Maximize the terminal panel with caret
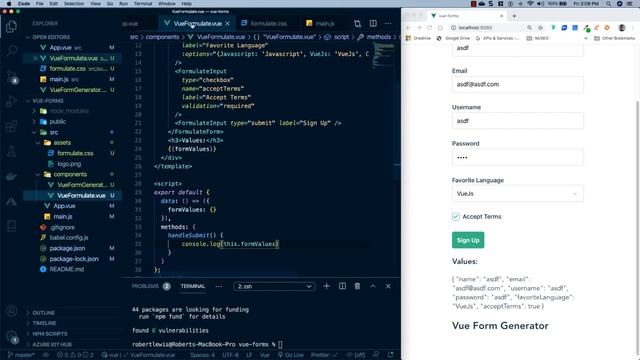640x360 pixels. (x=373, y=286)
